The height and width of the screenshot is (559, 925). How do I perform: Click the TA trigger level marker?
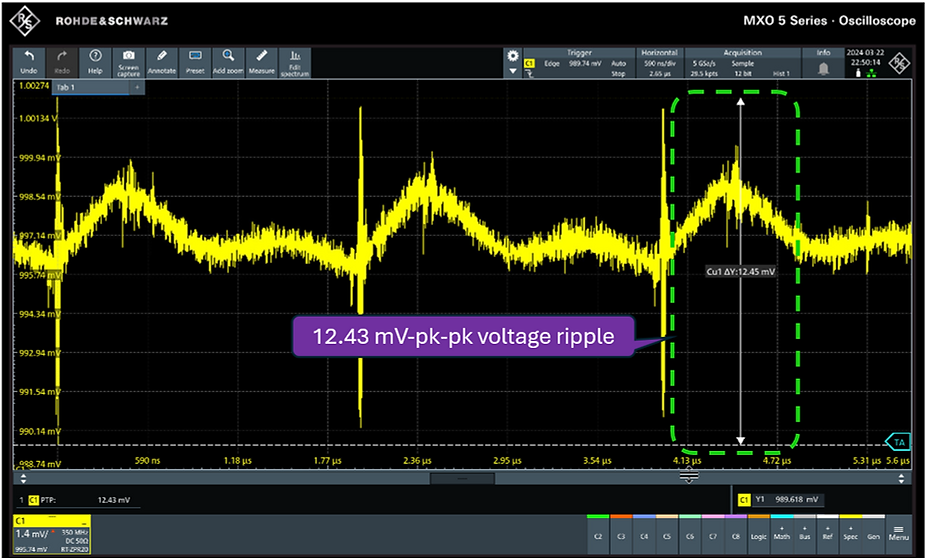(x=898, y=442)
